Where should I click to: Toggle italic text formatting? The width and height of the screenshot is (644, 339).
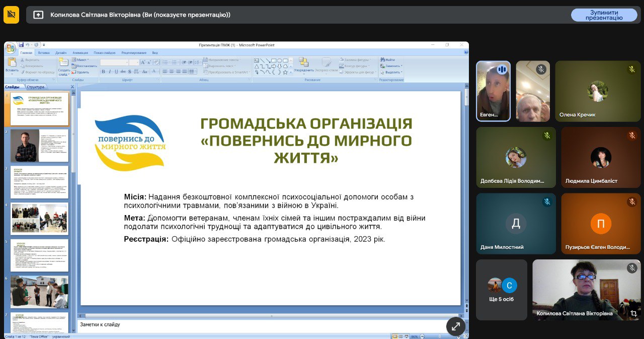[110, 72]
